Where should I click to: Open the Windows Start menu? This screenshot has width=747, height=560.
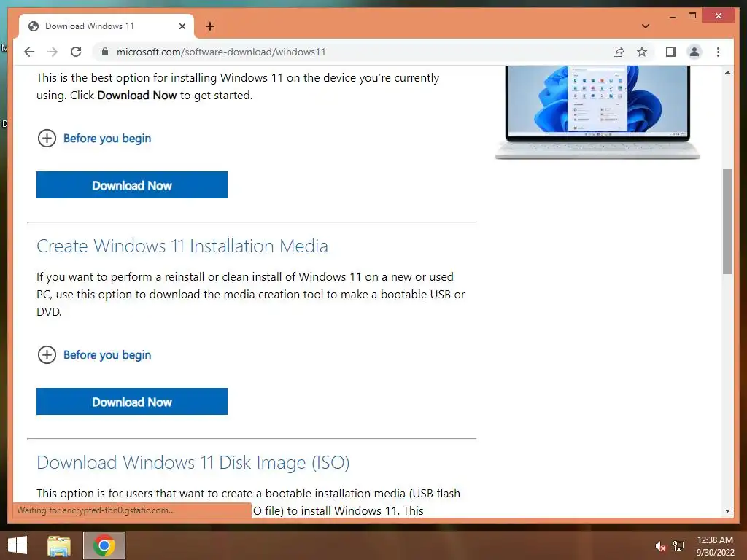coord(18,545)
